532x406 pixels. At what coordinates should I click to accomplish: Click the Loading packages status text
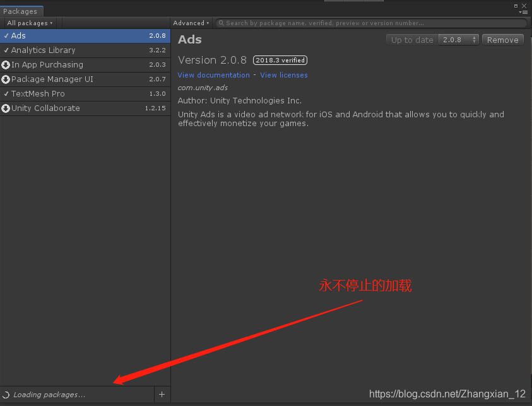49,395
